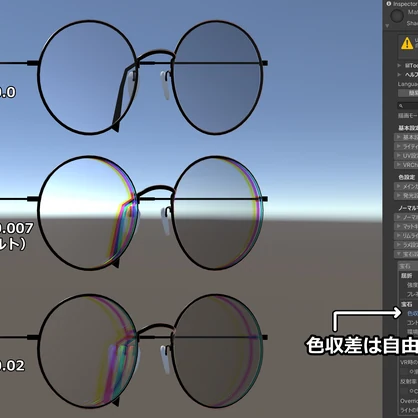Expand the ラメ設定 foldout row
The width and height of the screenshot is (418, 418).
(x=406, y=245)
